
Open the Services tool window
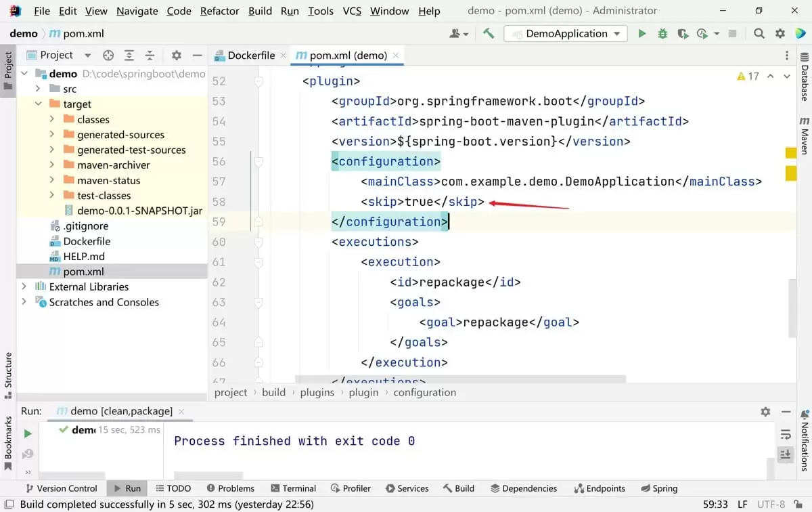[x=407, y=488]
